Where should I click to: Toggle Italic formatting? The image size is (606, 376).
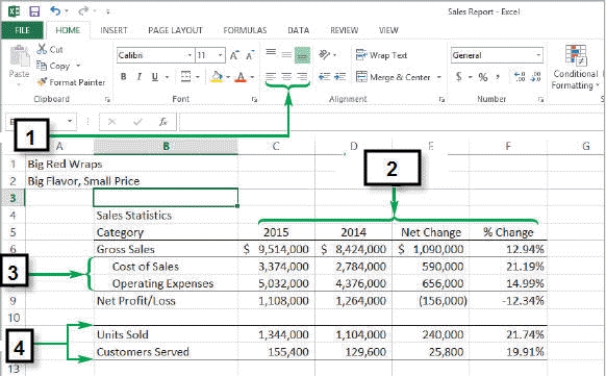139,77
